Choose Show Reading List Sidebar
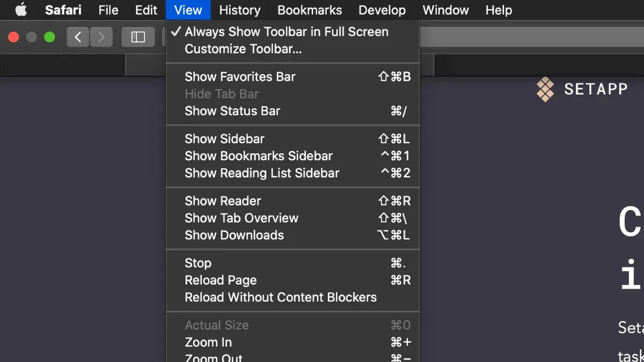Screen dimensions: 644x362 click(x=292, y=173)
